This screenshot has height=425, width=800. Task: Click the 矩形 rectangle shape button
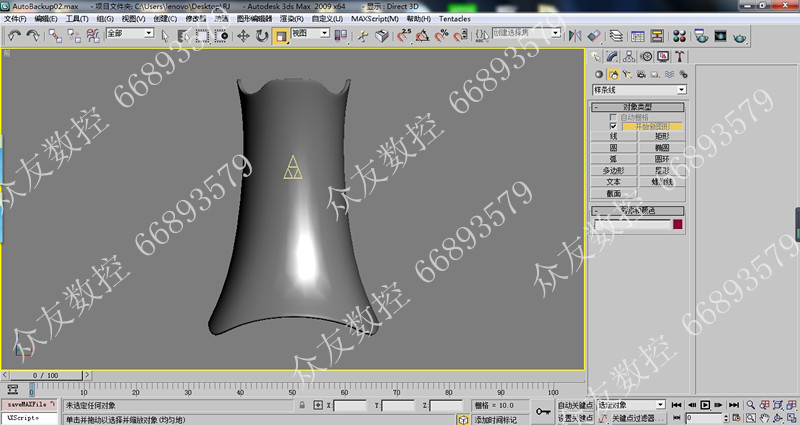662,136
